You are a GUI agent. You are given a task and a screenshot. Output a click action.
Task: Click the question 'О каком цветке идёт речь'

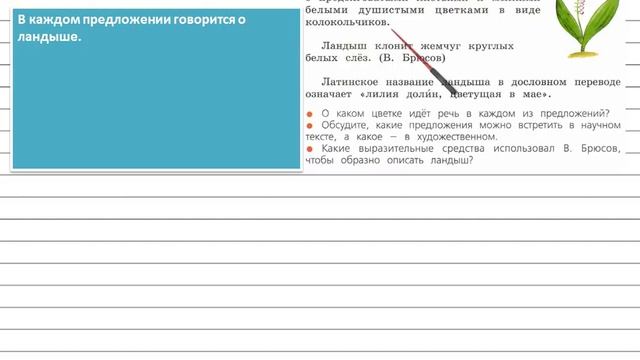465,113
